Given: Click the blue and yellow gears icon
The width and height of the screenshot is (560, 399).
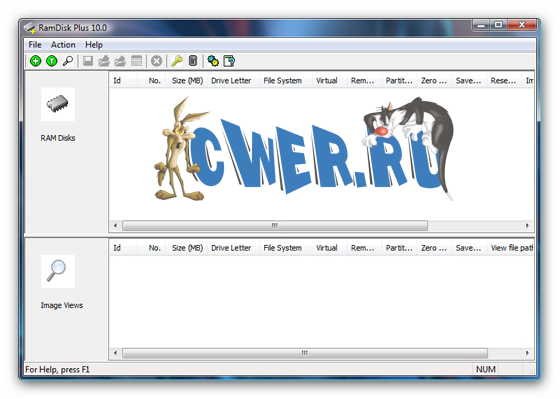Looking at the screenshot, I should (x=213, y=61).
